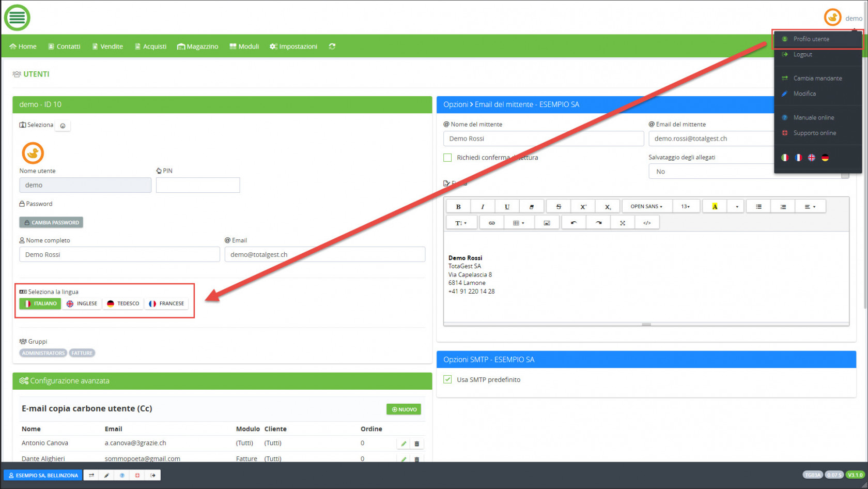Image resolution: width=868 pixels, height=489 pixels.
Task: Expand the font size 13 dropdown
Action: pos(685,207)
